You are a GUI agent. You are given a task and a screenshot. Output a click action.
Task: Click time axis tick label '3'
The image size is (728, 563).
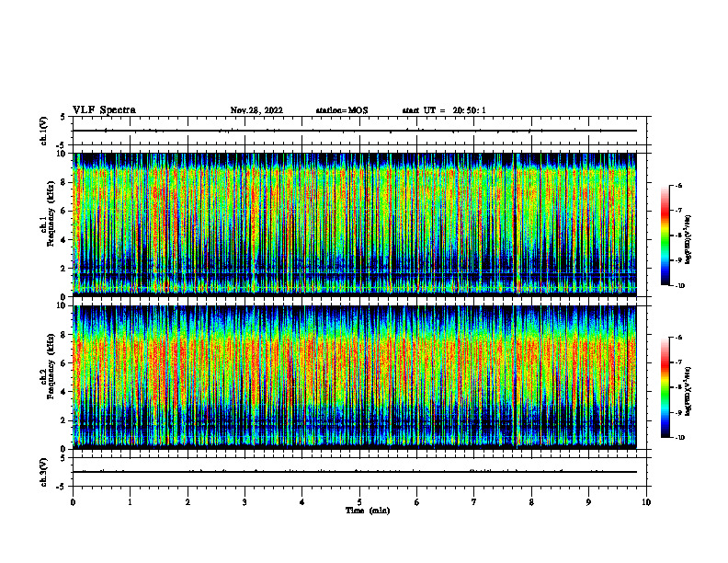coord(245,502)
